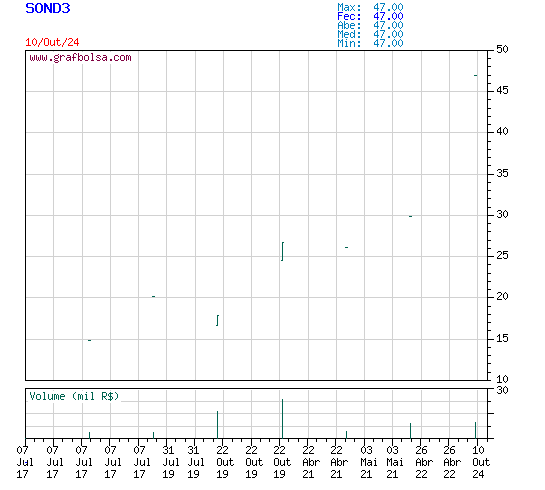Image resolution: width=545 pixels, height=490 pixels.
Task: Click the price tick at 20
Action: coord(154,296)
